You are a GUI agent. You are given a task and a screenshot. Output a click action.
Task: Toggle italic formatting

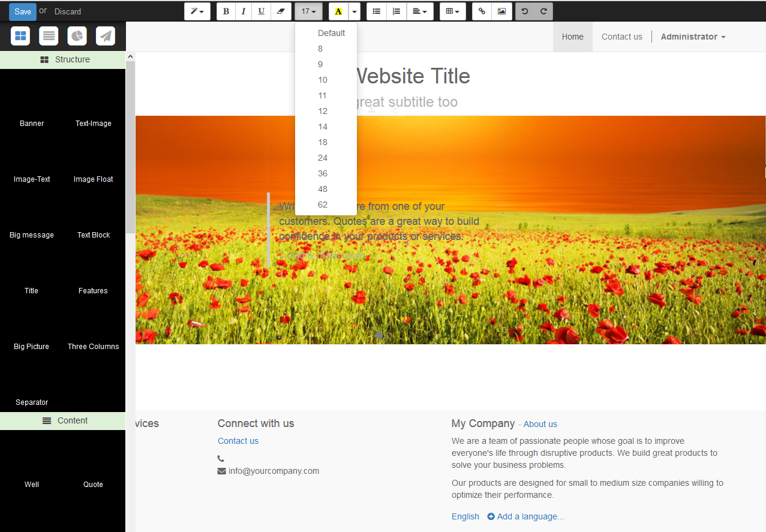click(244, 11)
